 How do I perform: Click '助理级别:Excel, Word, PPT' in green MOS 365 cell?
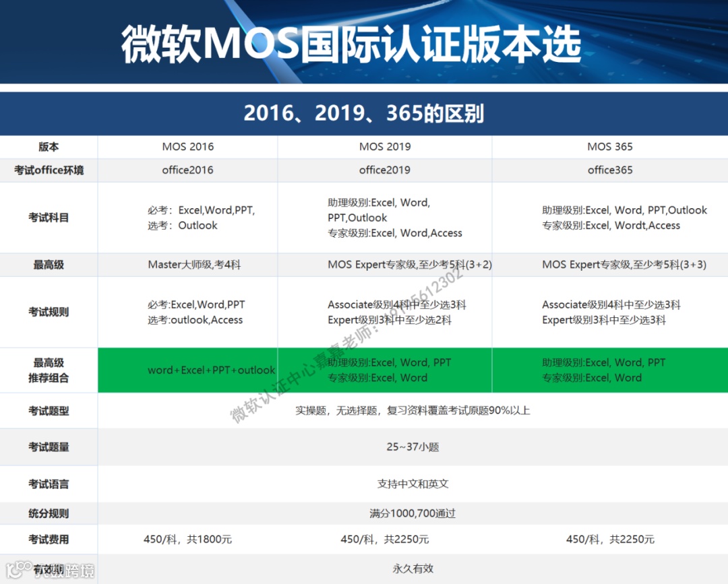click(x=603, y=362)
